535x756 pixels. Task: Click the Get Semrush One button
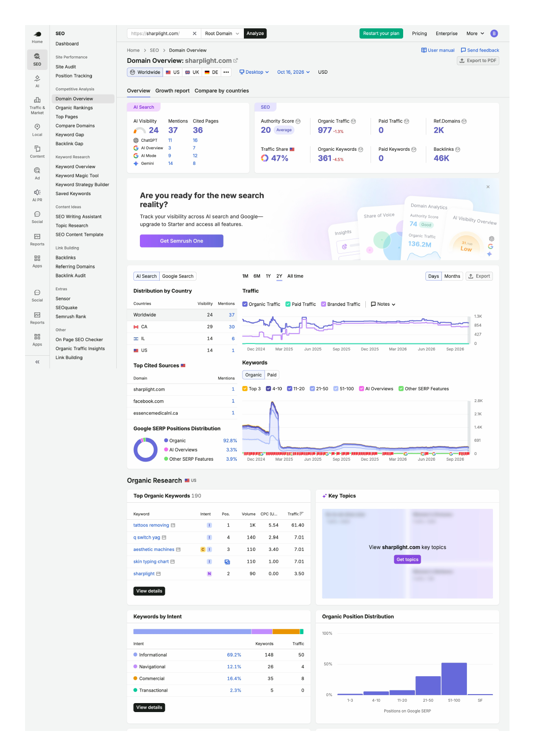coord(181,241)
